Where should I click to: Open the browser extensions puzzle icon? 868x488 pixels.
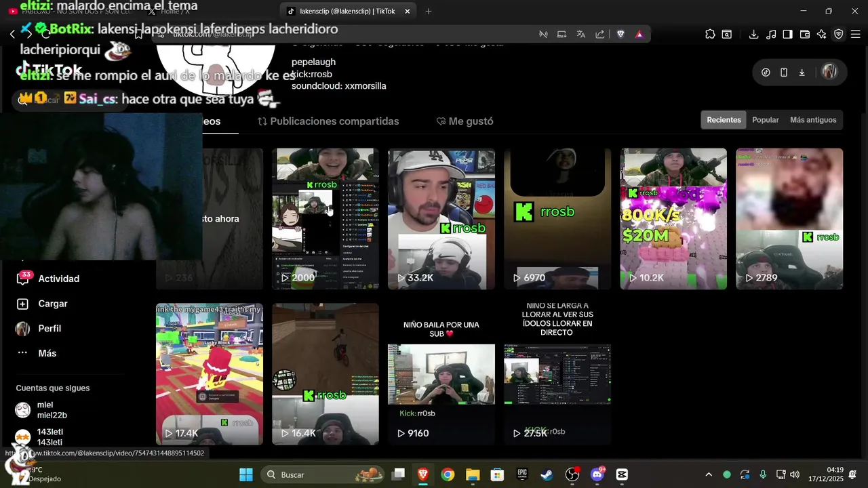[x=710, y=34]
